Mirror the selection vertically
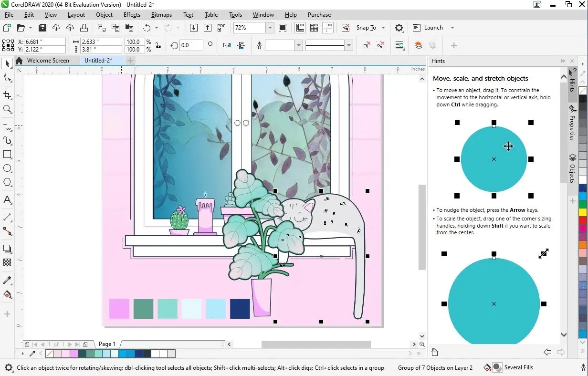The height and width of the screenshot is (376, 588). click(241, 45)
